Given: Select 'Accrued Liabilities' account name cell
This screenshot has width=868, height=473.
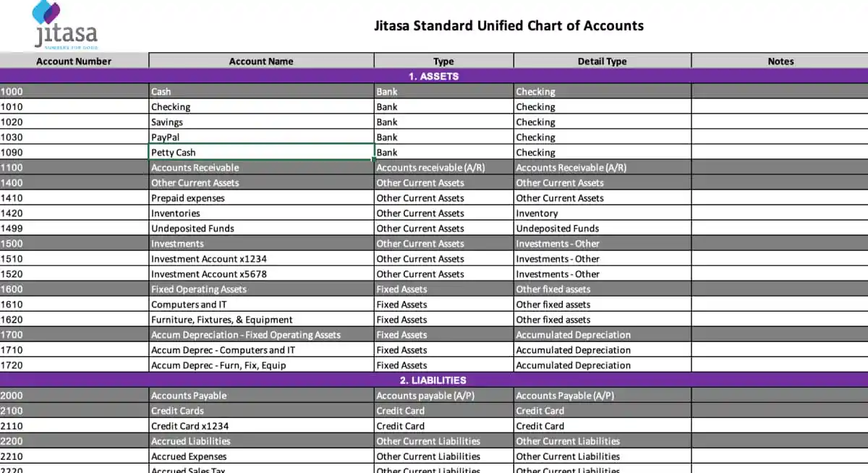Looking at the screenshot, I should coord(261,441).
